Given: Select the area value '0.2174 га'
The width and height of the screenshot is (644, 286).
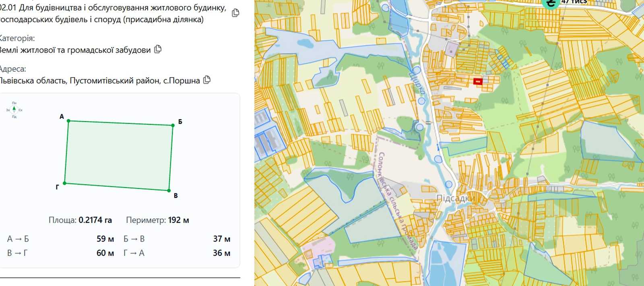Looking at the screenshot, I should click(95, 220).
